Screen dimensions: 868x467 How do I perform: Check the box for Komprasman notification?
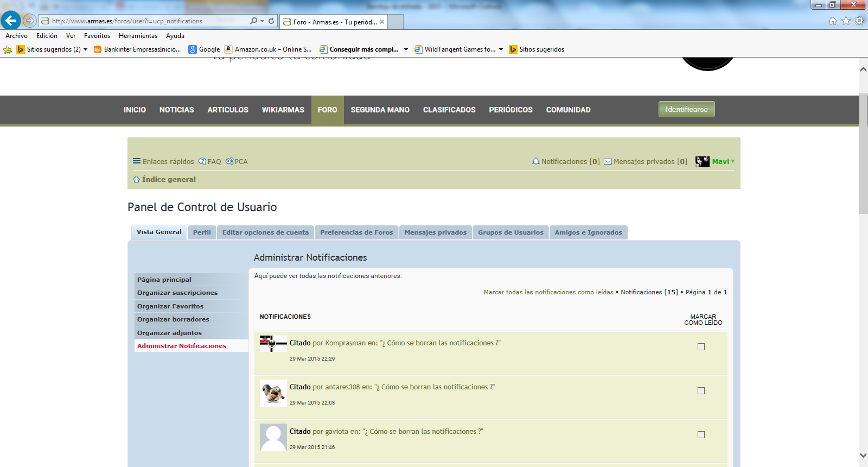tap(701, 347)
